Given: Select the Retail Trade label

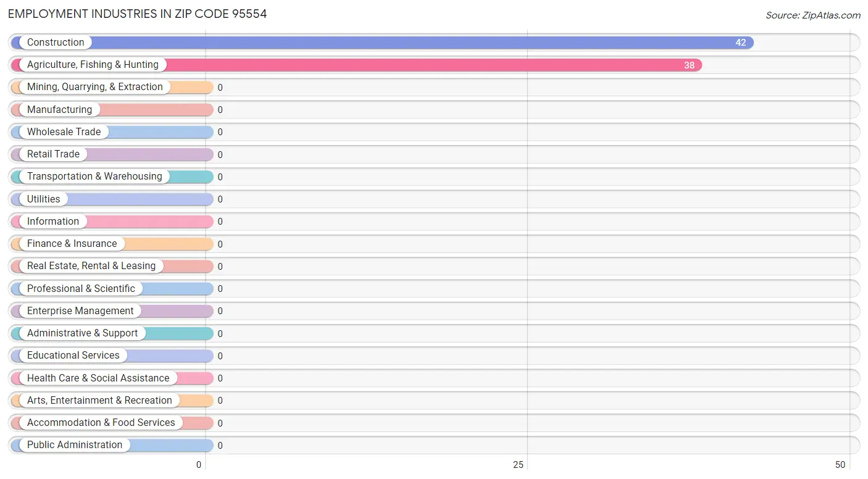Looking at the screenshot, I should pos(53,154).
